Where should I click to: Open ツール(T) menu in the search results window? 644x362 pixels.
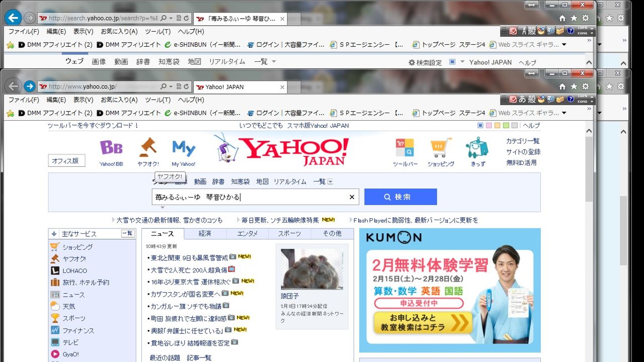158,32
